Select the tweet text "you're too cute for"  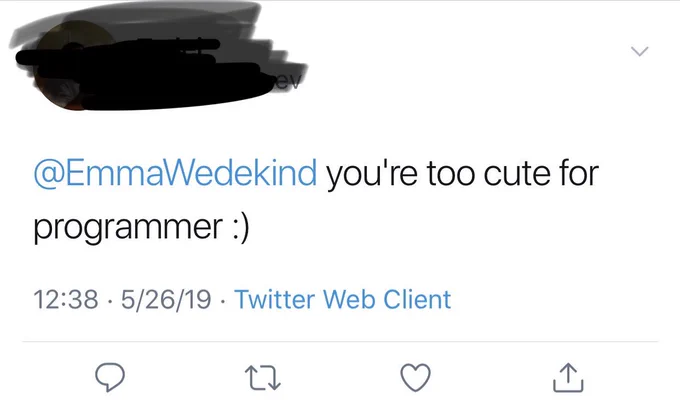463,174
